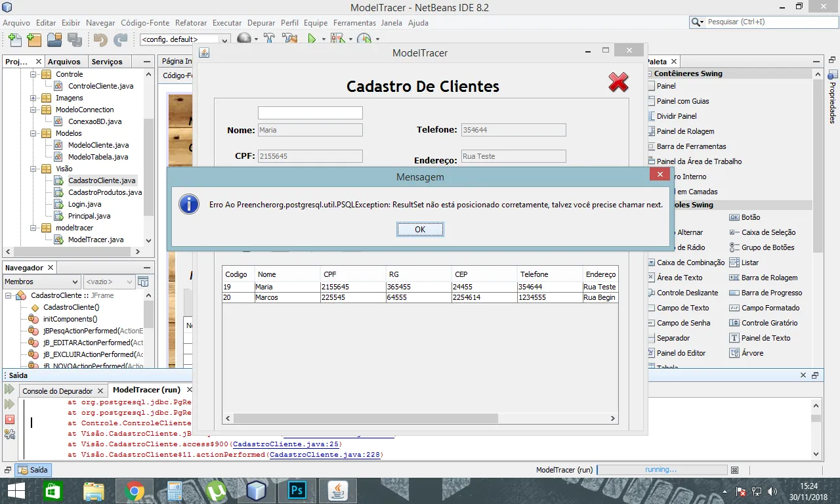Close the Console do Depurador tab

[100, 391]
